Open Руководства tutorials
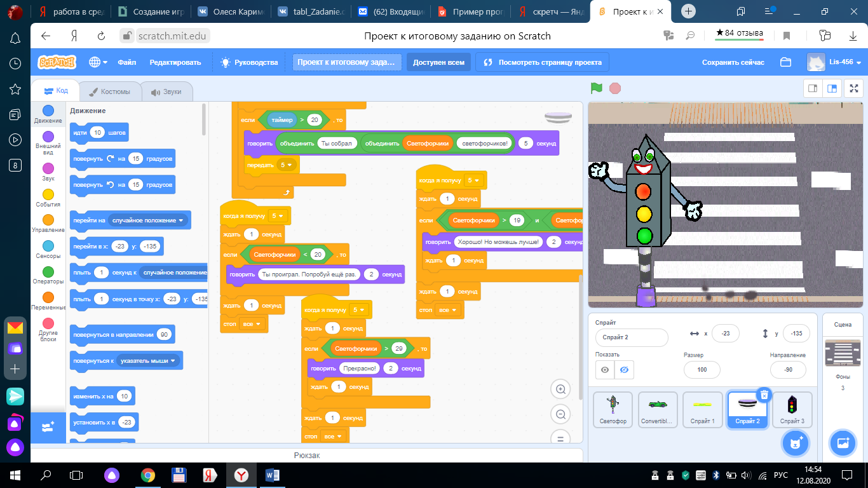This screenshot has height=488, width=868. click(249, 62)
